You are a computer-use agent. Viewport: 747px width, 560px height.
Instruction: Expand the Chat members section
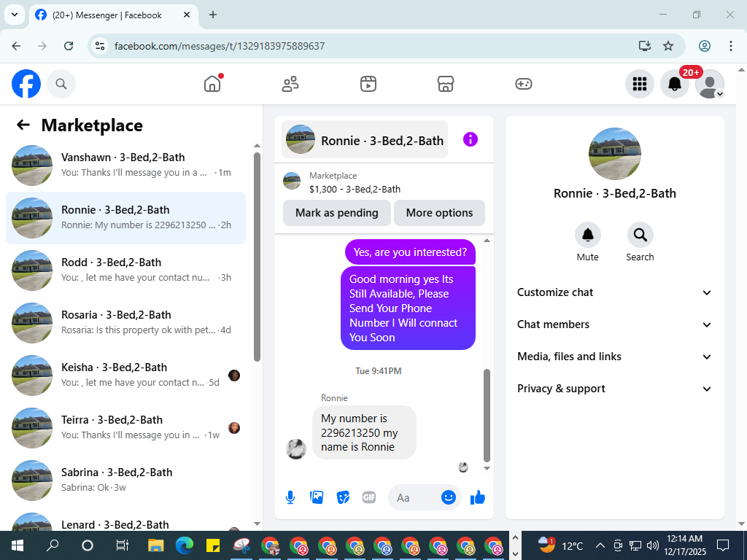[x=614, y=324]
